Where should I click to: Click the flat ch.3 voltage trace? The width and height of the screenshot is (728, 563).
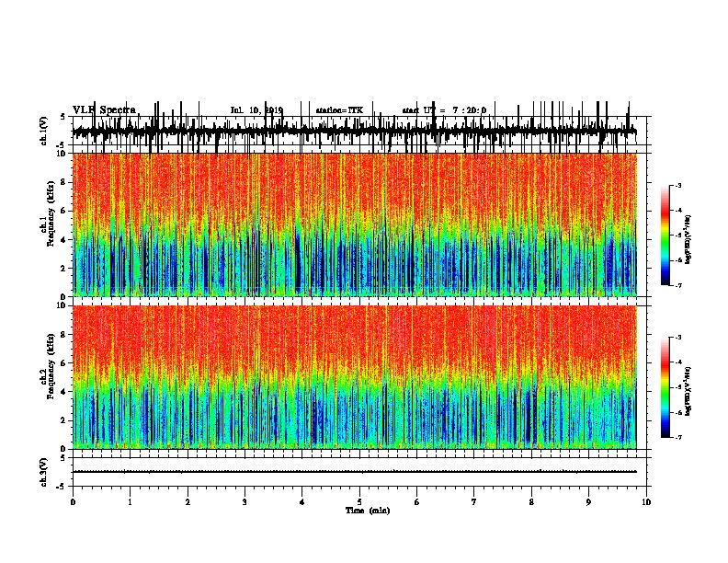[354, 472]
